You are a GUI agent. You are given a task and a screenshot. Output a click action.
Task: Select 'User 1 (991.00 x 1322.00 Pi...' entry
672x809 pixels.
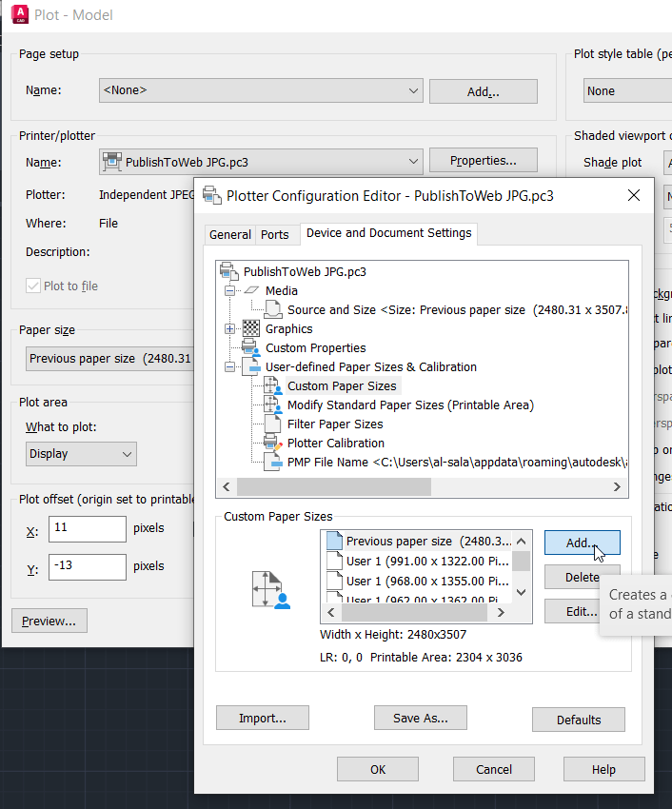point(419,561)
